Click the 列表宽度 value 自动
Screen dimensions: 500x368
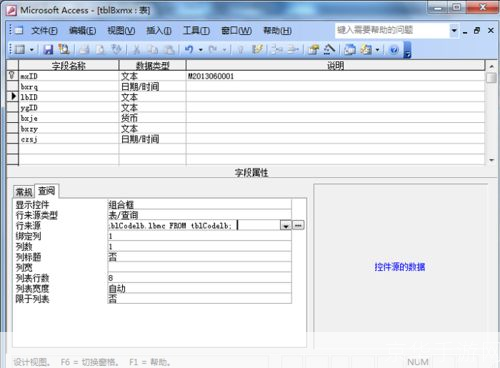click(199, 288)
